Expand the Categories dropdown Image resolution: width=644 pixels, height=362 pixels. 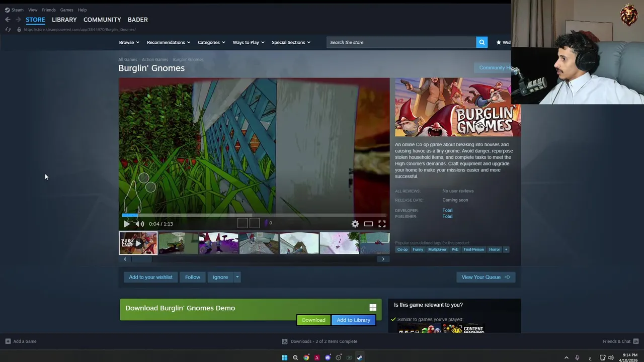tap(211, 42)
